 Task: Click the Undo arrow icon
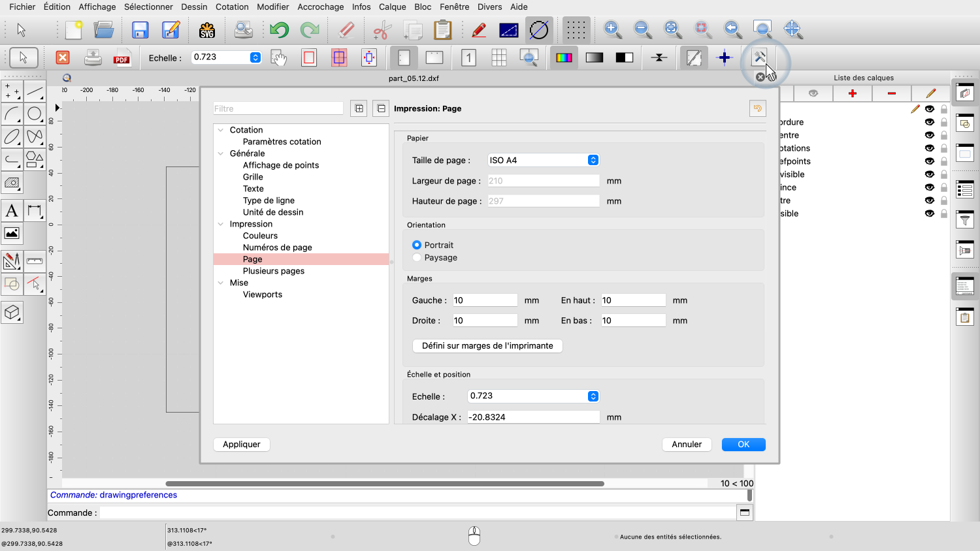(279, 30)
